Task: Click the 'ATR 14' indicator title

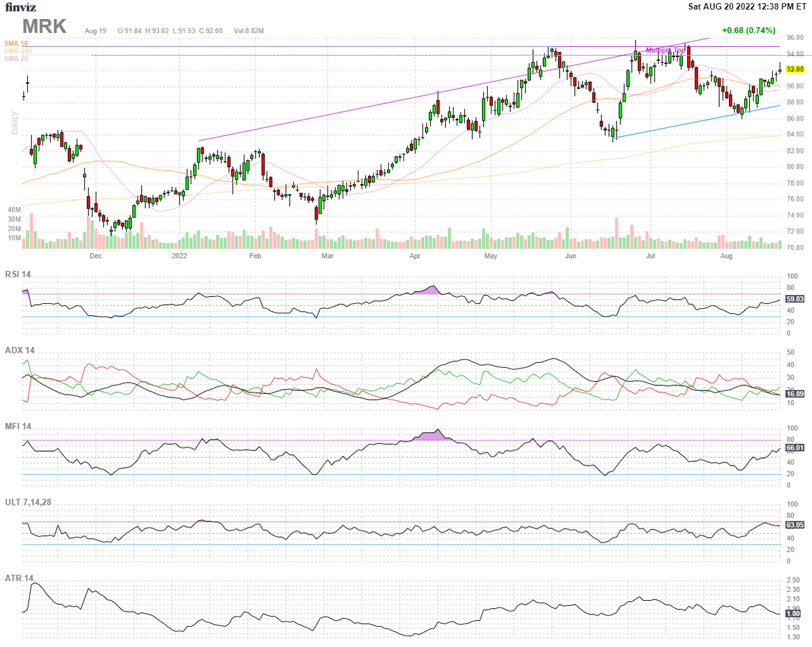Action: (19, 578)
